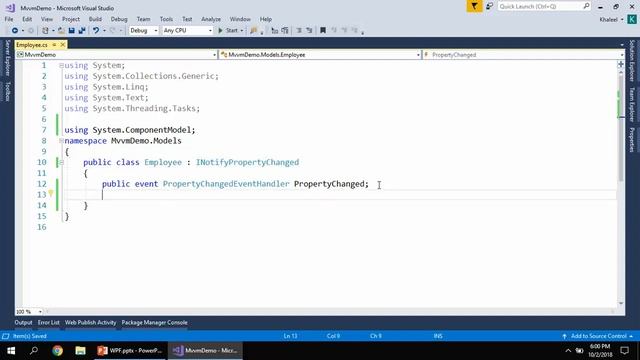Screen dimensions: 640x360
Task: Click the Navigate Backward toolbar icon
Action: coord(15,31)
